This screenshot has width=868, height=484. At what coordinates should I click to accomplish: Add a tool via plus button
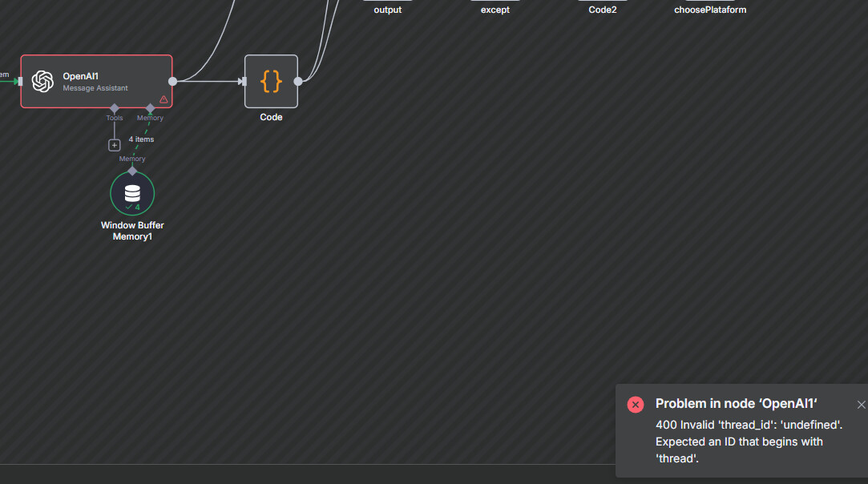coord(114,145)
